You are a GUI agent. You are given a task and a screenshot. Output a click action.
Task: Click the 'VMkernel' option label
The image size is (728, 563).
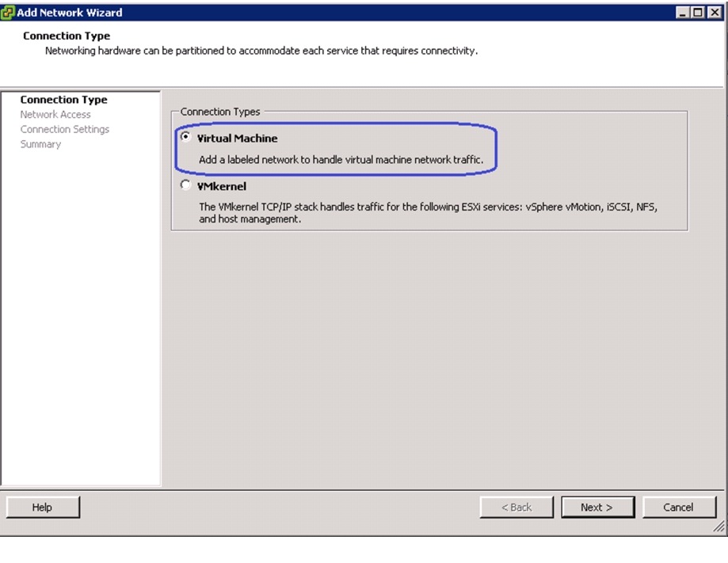(222, 187)
